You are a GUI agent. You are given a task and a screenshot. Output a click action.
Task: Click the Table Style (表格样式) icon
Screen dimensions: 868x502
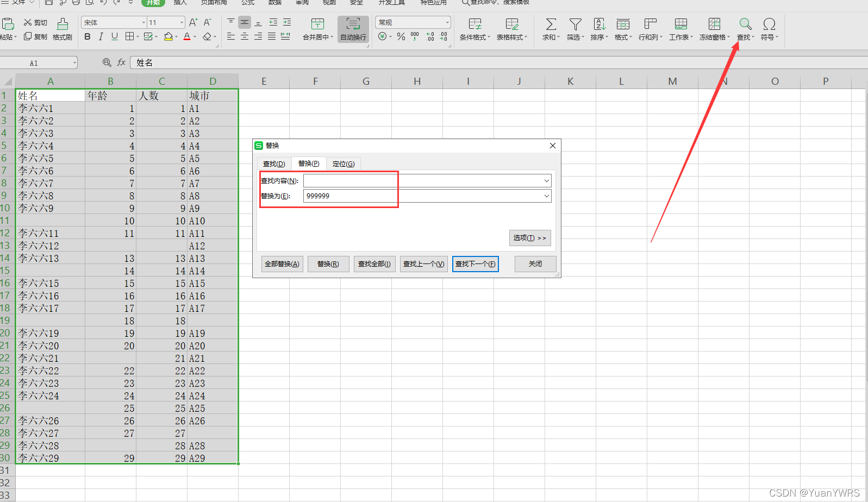[512, 24]
